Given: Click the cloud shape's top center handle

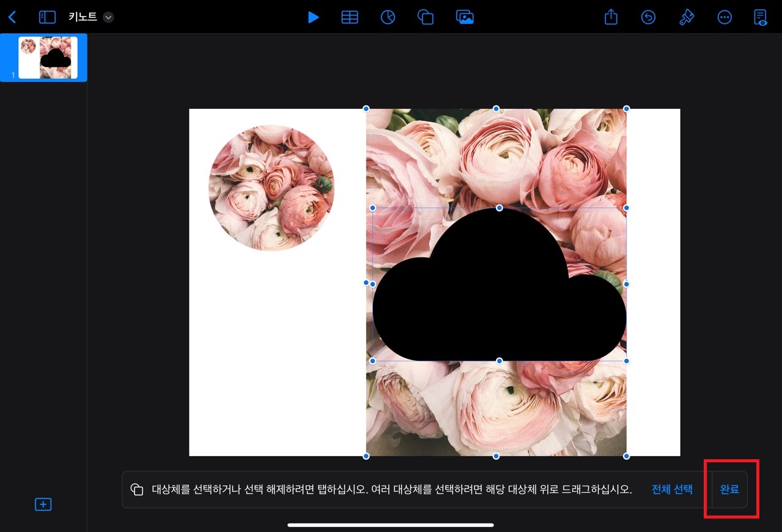Looking at the screenshot, I should click(x=500, y=208).
